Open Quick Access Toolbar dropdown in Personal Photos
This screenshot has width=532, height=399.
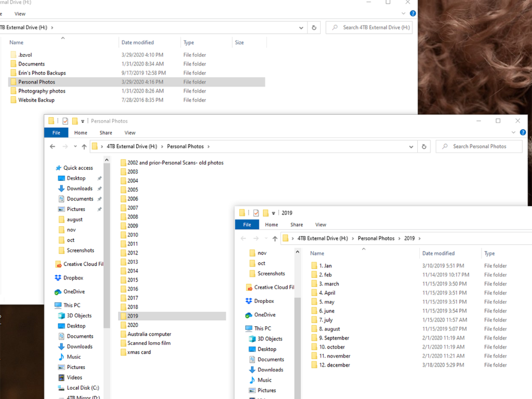[83, 122]
